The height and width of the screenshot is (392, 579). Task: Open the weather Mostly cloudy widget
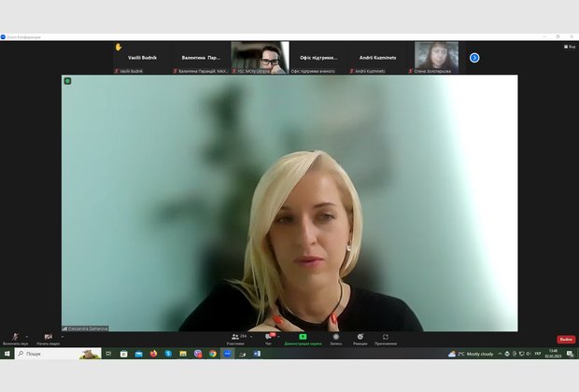[471, 354]
